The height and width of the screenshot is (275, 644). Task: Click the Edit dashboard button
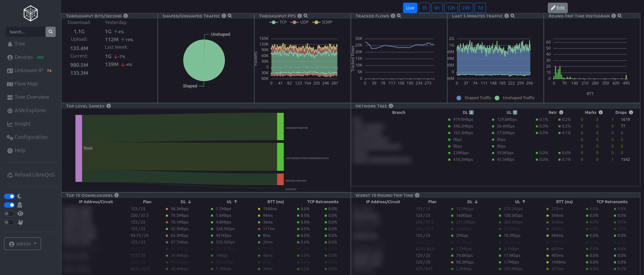pyautogui.click(x=557, y=8)
